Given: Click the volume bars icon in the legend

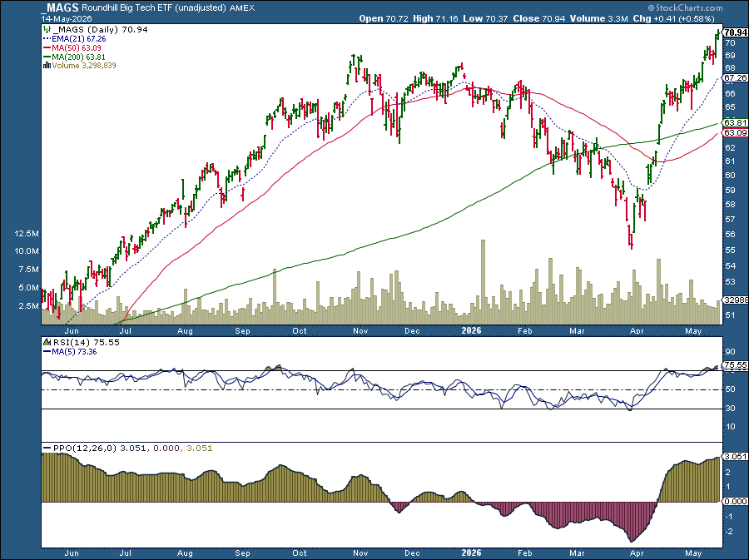Looking at the screenshot, I should [47, 66].
